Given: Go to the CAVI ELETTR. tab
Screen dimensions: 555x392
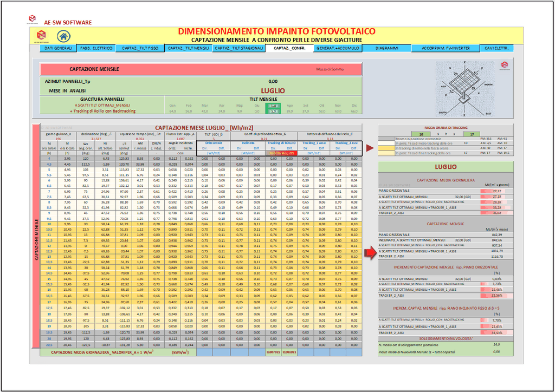Looking at the screenshot, I should 496,48.
